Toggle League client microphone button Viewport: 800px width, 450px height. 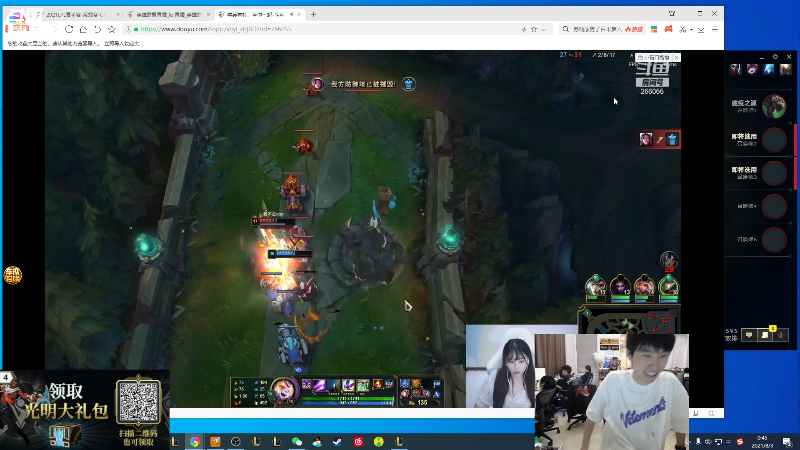click(781, 335)
